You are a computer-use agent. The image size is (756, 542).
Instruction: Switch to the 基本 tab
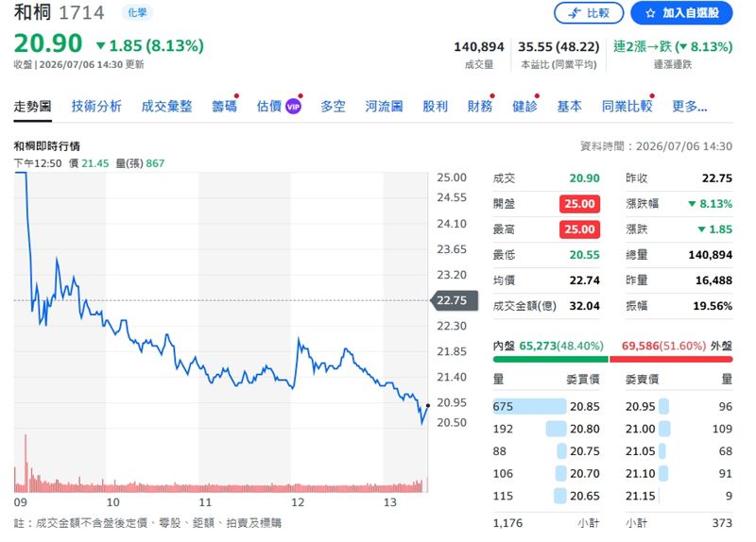(x=570, y=106)
